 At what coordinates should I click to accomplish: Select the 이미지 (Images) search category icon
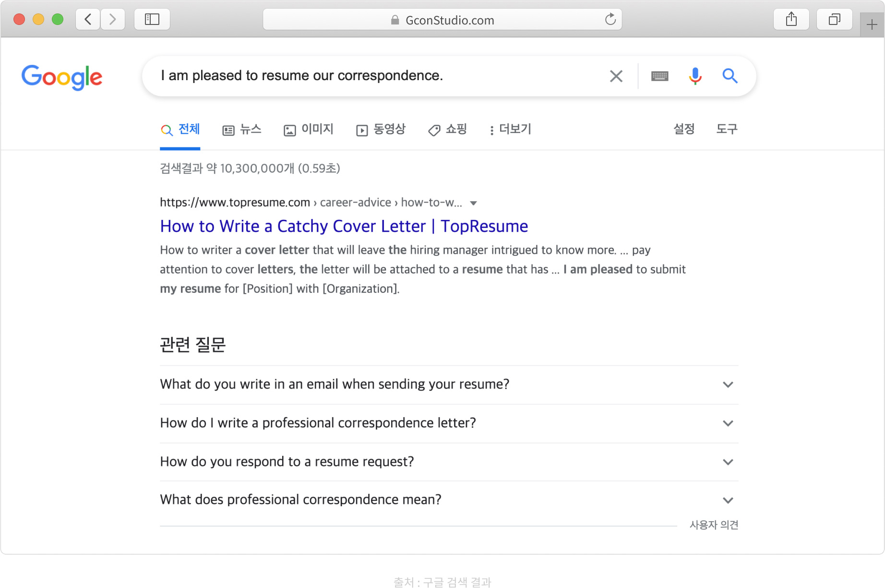(290, 130)
